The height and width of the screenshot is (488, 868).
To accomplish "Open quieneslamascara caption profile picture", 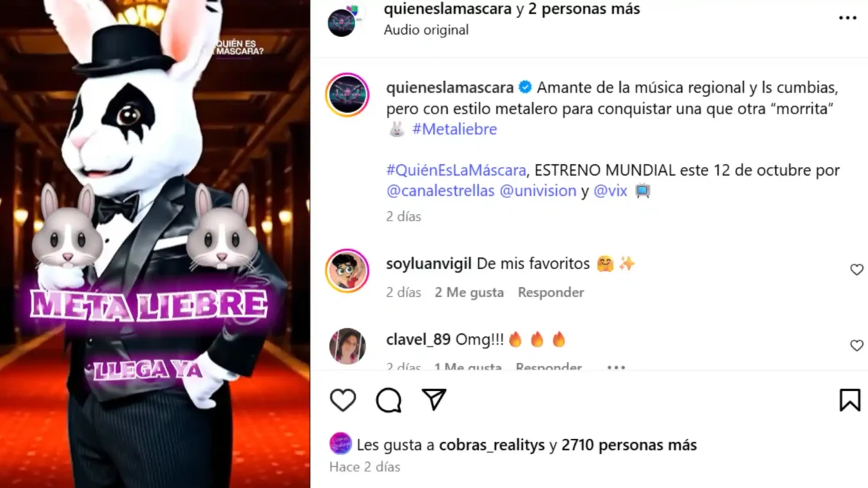I will (347, 95).
